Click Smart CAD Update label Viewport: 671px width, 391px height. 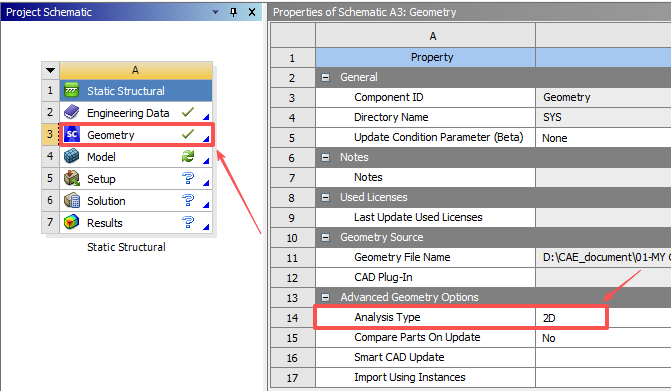click(x=399, y=357)
